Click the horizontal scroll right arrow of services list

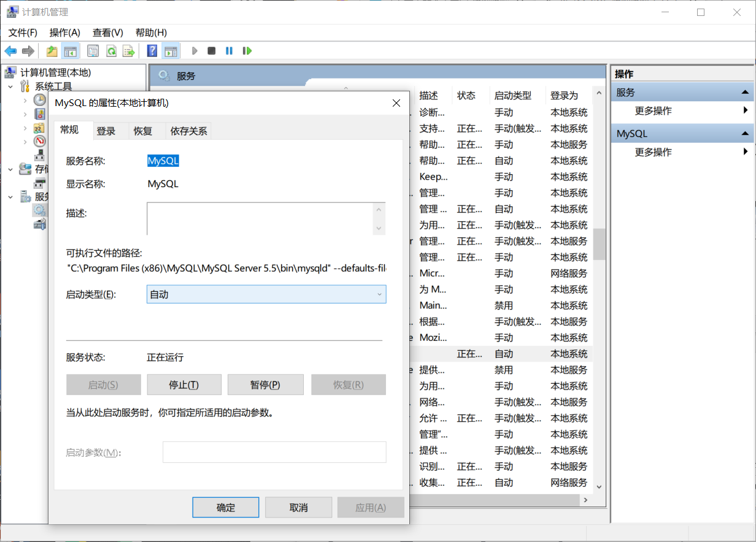coord(585,500)
